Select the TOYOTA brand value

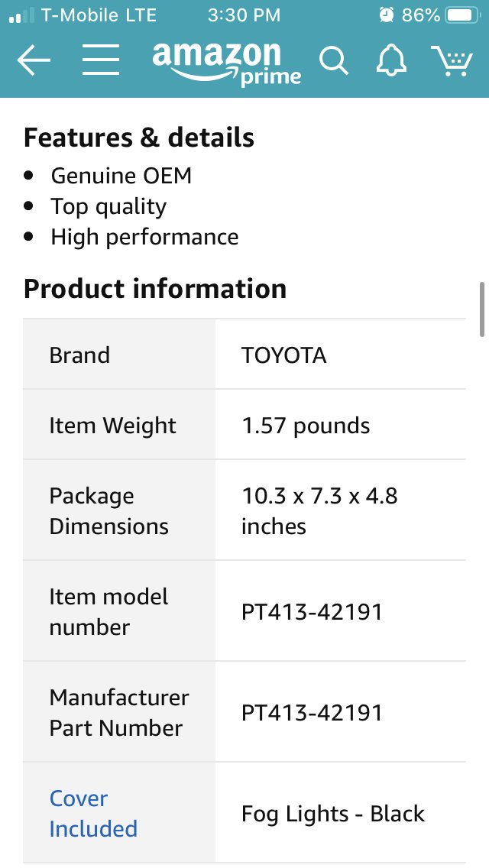(284, 355)
